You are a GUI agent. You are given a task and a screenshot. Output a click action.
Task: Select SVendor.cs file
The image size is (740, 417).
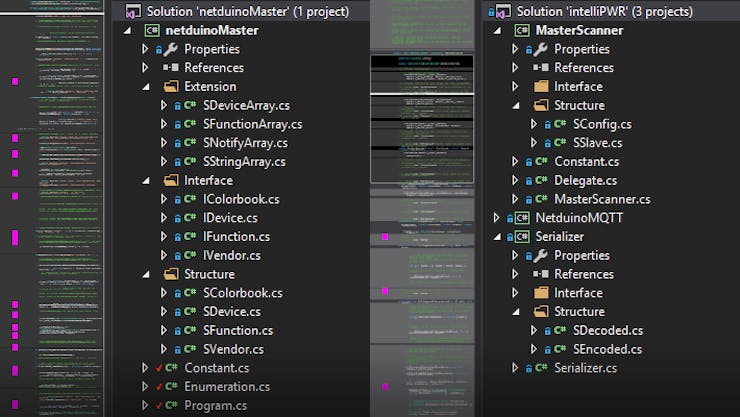pyautogui.click(x=233, y=349)
